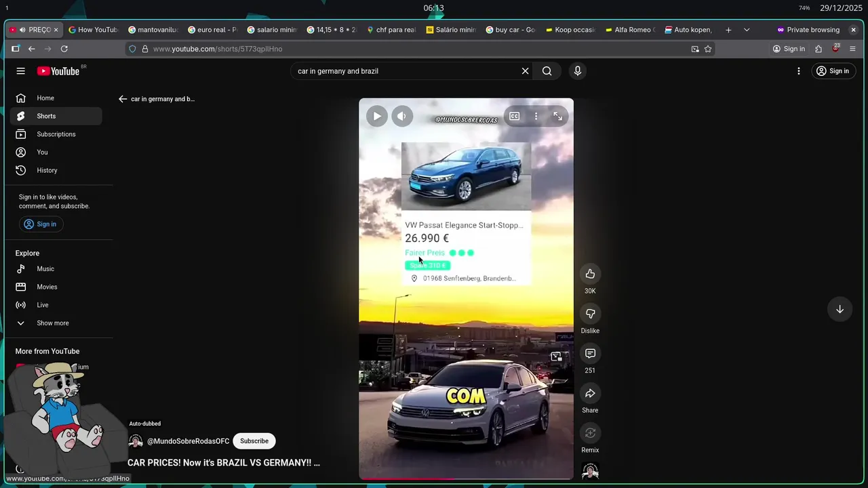
Task: Like the Short with thumbs up
Action: click(x=590, y=274)
